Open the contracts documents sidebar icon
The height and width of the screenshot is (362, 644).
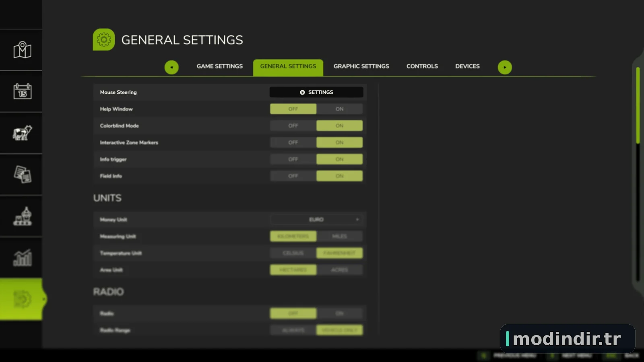23,175
